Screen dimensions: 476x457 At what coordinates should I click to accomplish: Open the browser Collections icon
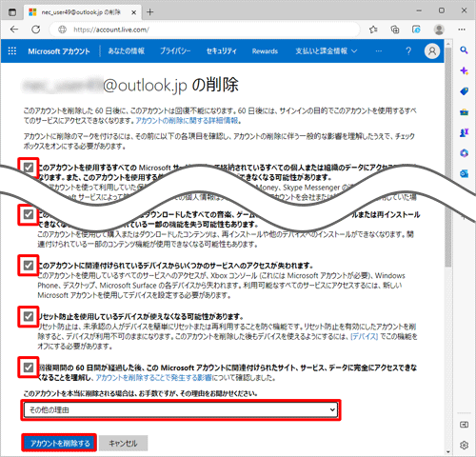coord(395,30)
